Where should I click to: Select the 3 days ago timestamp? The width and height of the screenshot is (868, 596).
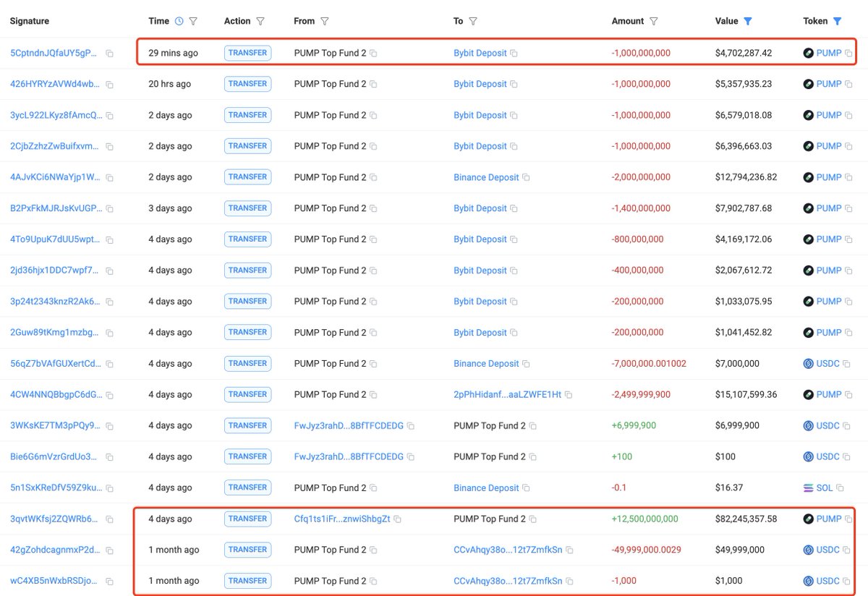pyautogui.click(x=170, y=208)
